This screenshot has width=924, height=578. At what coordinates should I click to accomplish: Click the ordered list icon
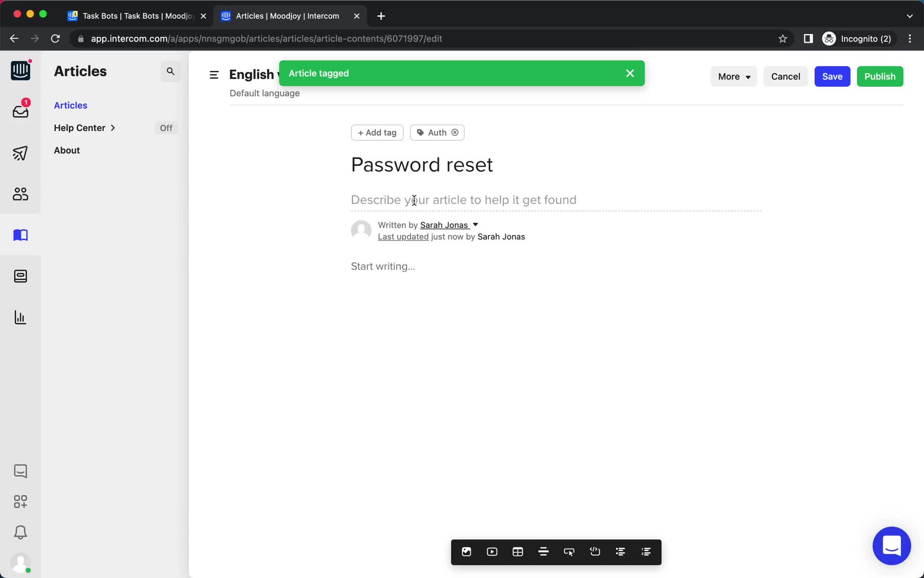[x=645, y=552]
